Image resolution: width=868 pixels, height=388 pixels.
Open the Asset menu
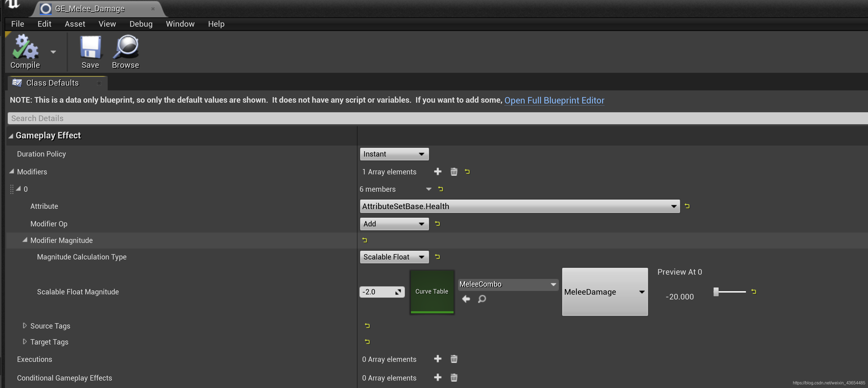(75, 24)
